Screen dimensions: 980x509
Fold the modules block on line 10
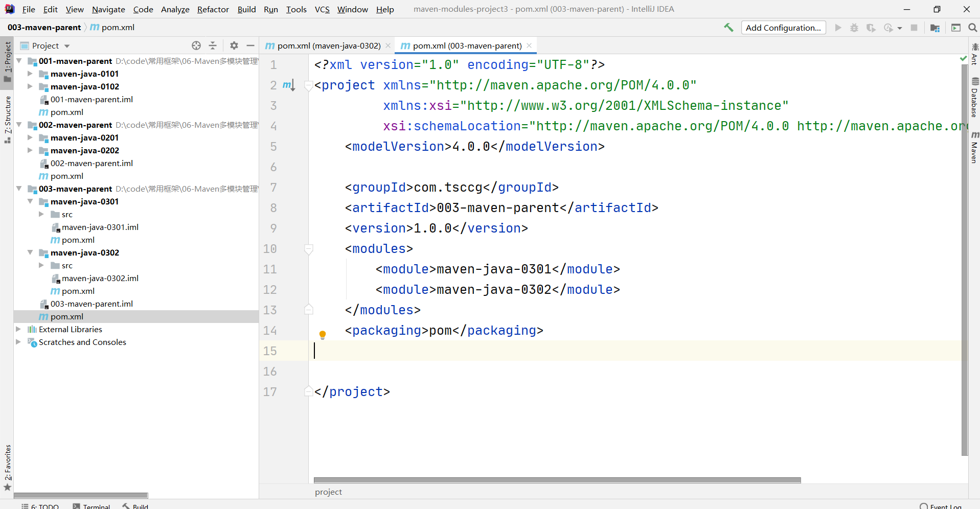tap(308, 249)
